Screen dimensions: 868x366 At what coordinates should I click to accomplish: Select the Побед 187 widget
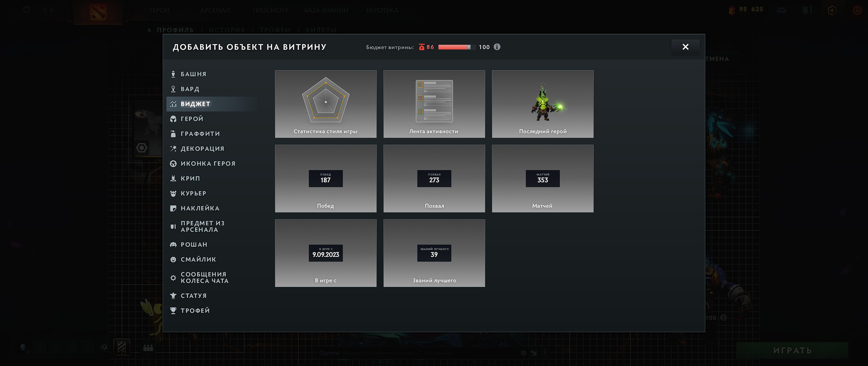coord(326,179)
